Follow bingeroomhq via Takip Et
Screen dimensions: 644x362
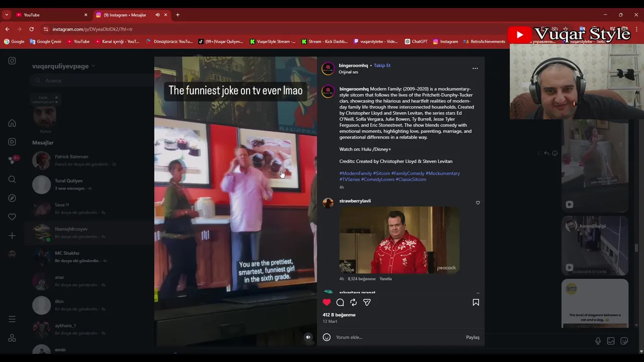click(x=382, y=65)
